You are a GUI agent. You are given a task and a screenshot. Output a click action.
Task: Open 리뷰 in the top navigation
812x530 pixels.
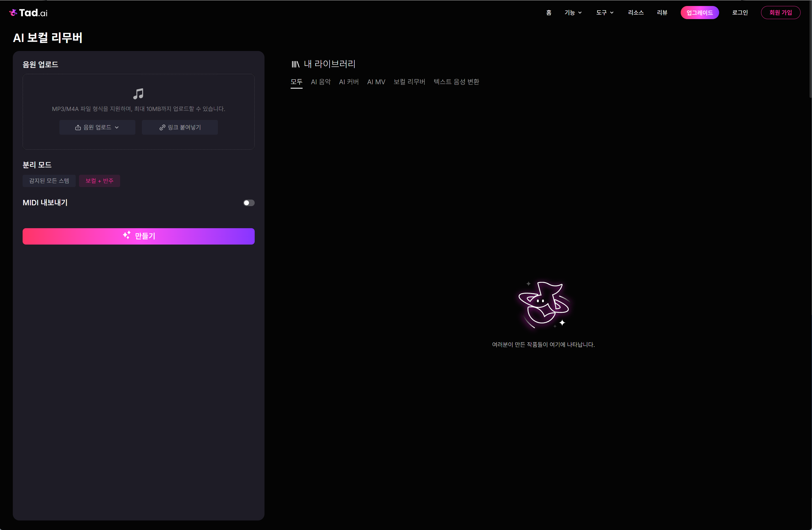662,13
